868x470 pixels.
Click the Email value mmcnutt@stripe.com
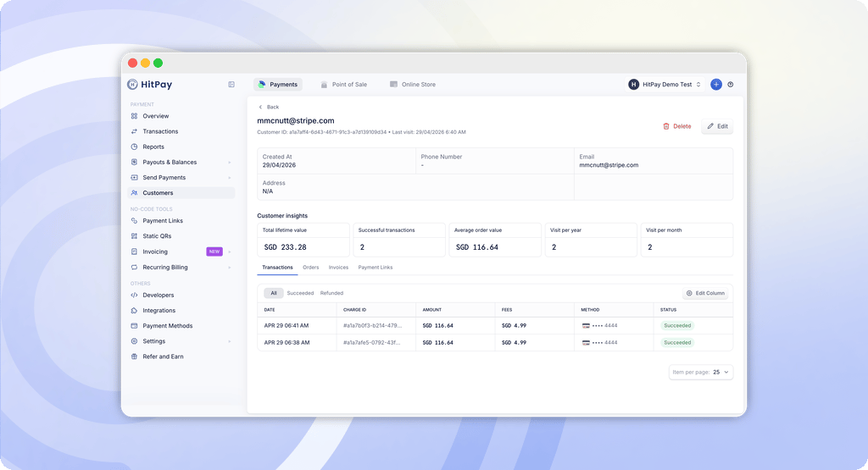(609, 165)
